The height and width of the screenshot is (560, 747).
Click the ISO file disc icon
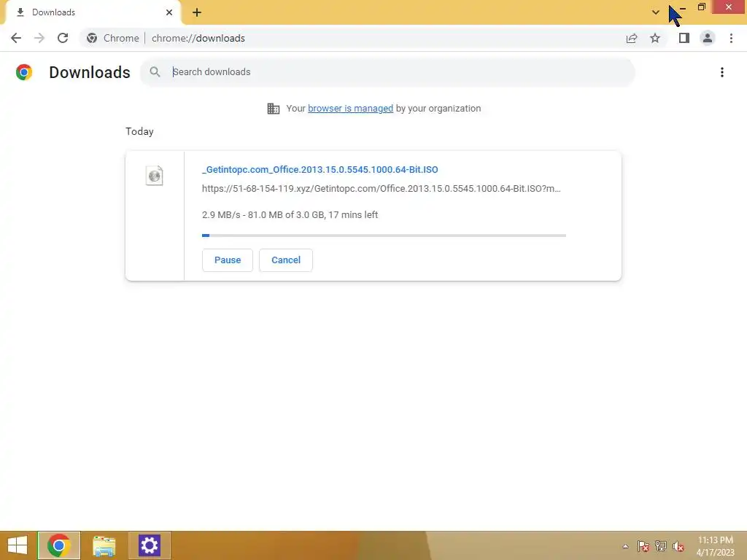point(155,176)
